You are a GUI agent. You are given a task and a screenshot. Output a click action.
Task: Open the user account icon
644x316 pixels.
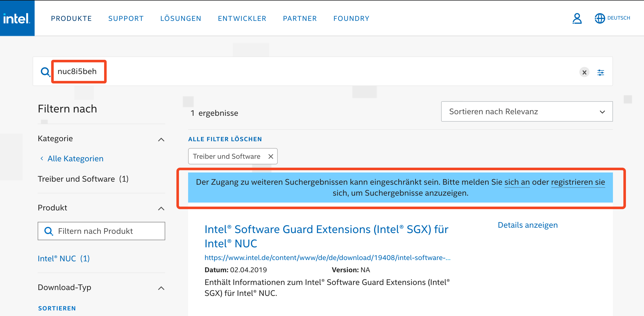pyautogui.click(x=577, y=18)
